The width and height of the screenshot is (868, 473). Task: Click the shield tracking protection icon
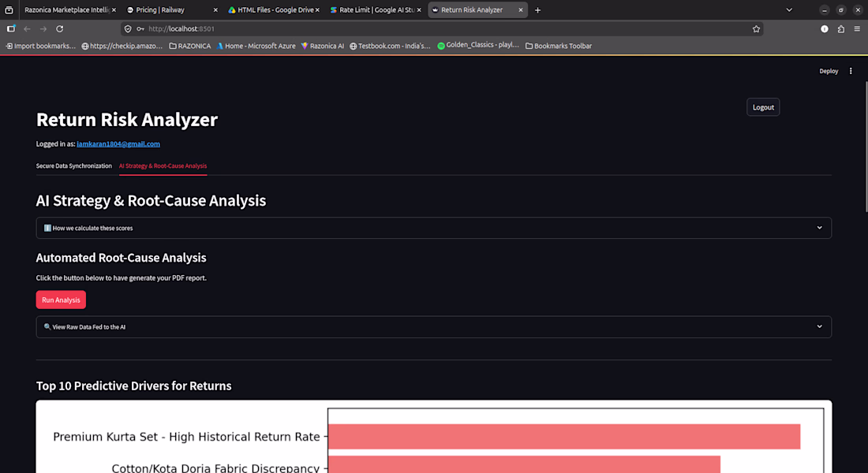click(x=128, y=28)
